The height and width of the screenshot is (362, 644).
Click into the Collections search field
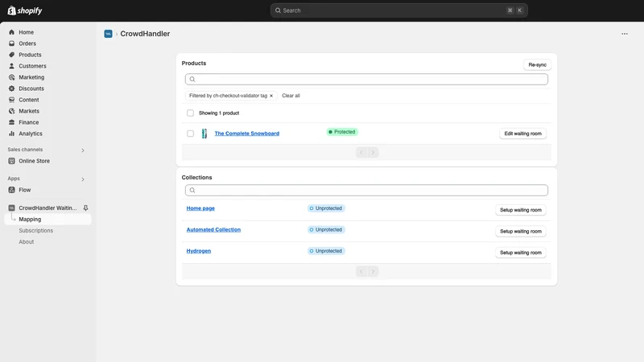click(366, 190)
